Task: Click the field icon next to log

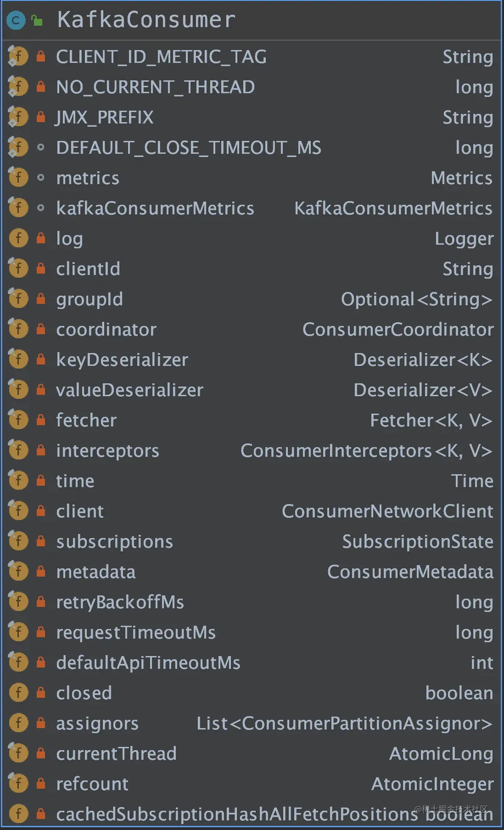Action: 18,238
